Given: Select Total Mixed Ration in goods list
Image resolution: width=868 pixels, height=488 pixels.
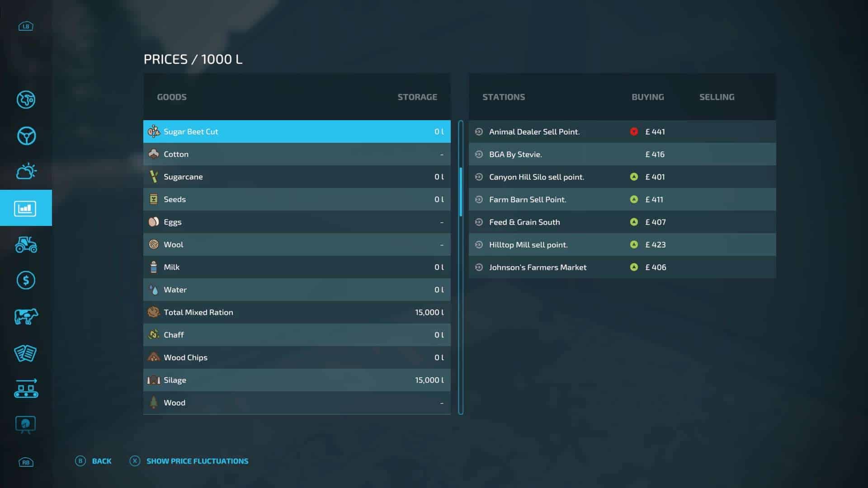Looking at the screenshot, I should [x=297, y=312].
